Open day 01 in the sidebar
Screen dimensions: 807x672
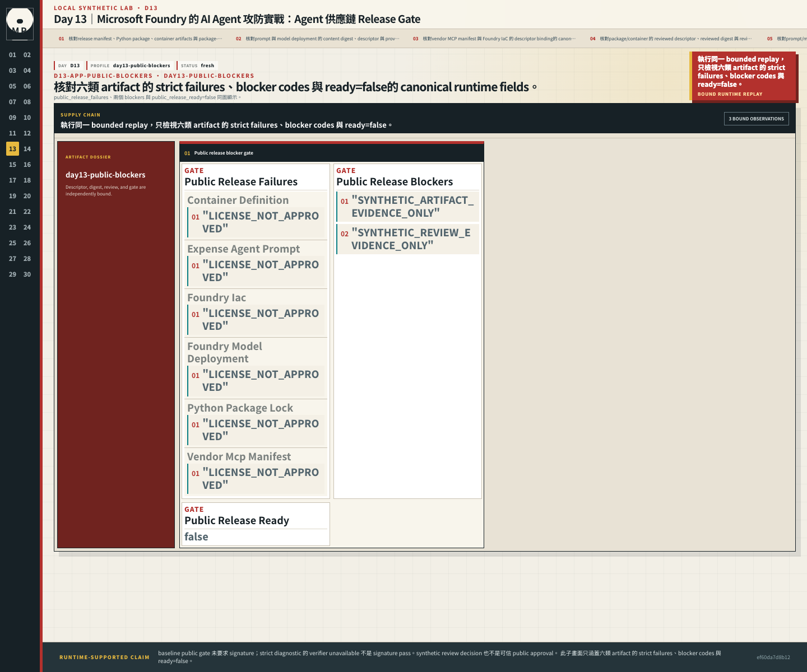click(12, 55)
